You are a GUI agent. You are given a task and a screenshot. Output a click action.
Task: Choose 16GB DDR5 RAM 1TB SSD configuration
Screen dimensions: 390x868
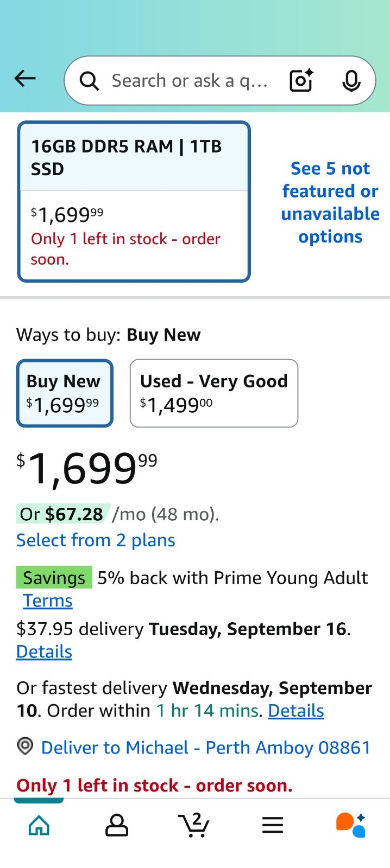134,201
